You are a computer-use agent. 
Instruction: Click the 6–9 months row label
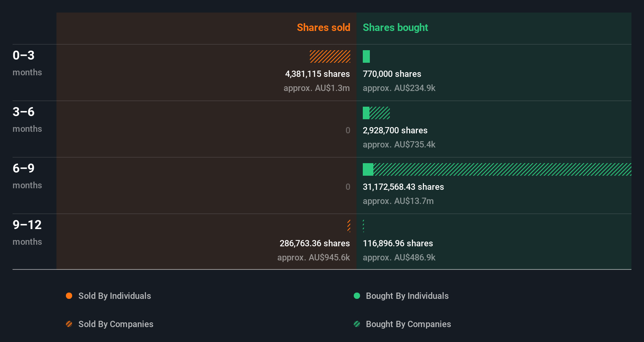point(27,176)
